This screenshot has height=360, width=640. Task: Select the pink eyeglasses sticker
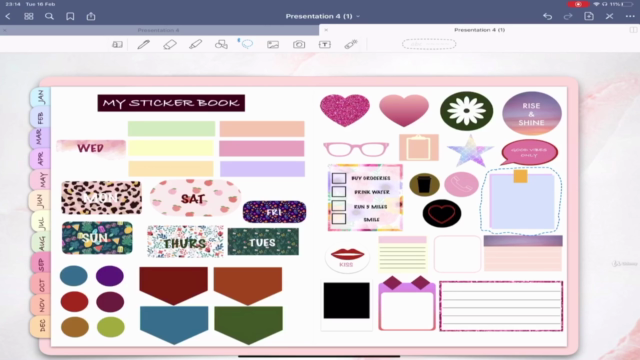(x=356, y=149)
